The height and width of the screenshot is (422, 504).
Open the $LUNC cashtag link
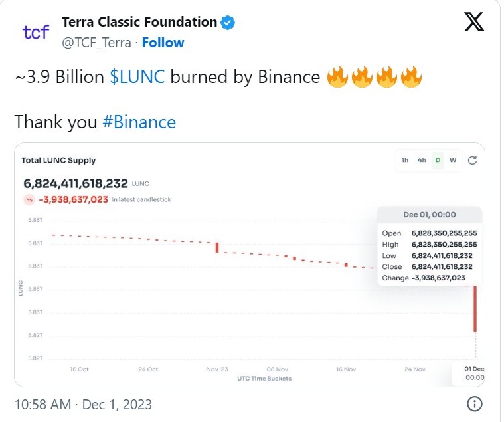point(137,77)
